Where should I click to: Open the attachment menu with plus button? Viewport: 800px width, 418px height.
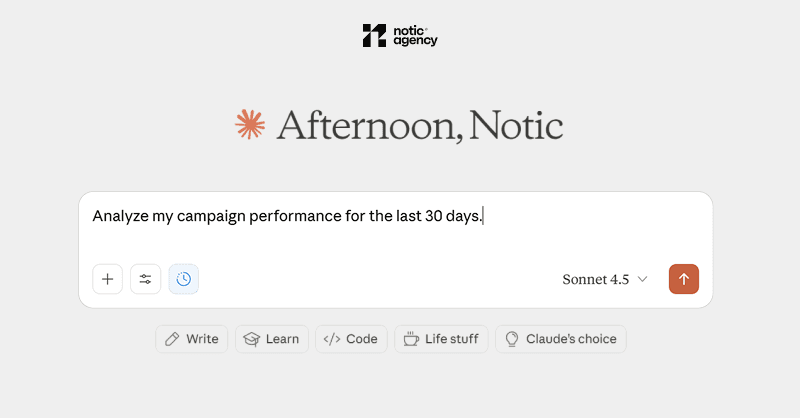[x=108, y=279]
